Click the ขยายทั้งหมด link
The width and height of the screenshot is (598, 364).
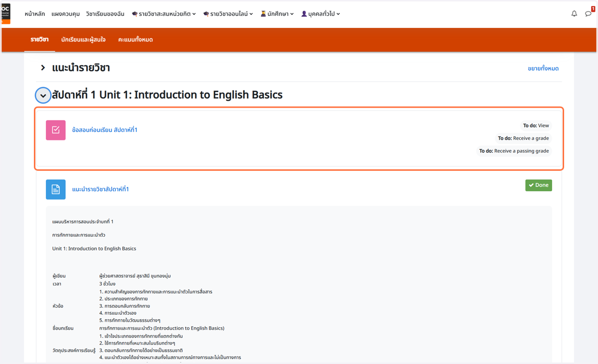(x=543, y=68)
